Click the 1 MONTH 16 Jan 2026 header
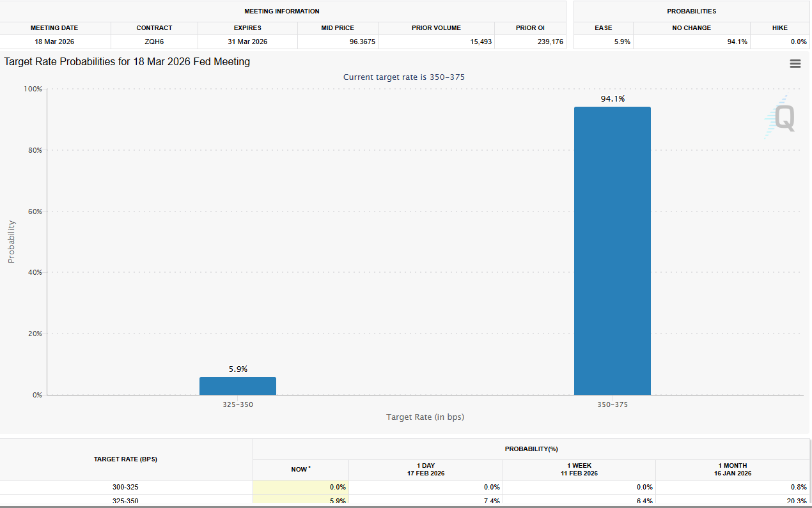 [733, 469]
